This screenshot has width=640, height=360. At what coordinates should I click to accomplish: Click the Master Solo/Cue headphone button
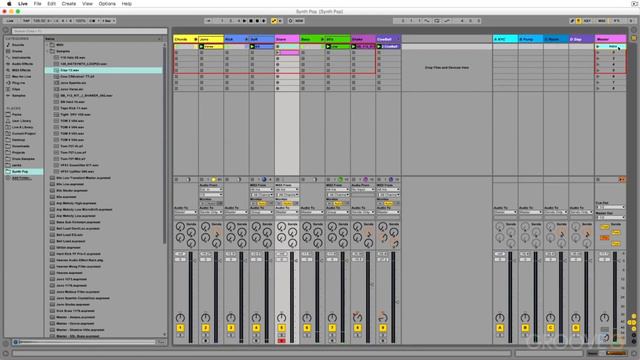604,329
